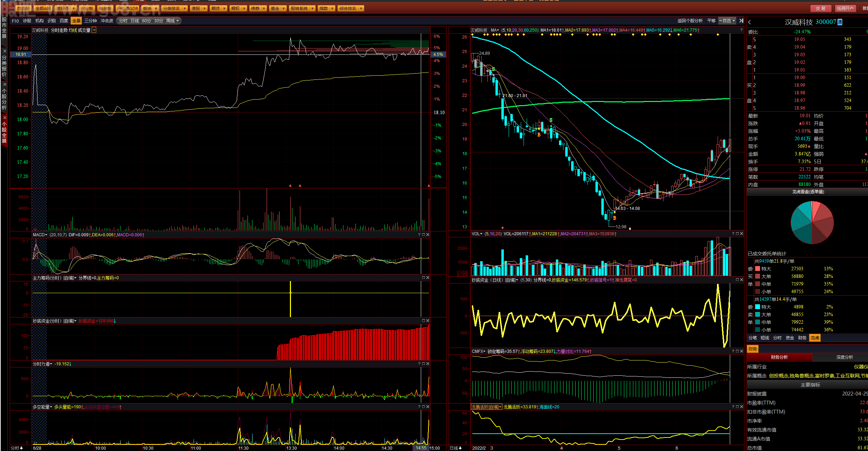Open help for the VOL panel
The width and height of the screenshot is (868, 451).
coord(733,234)
